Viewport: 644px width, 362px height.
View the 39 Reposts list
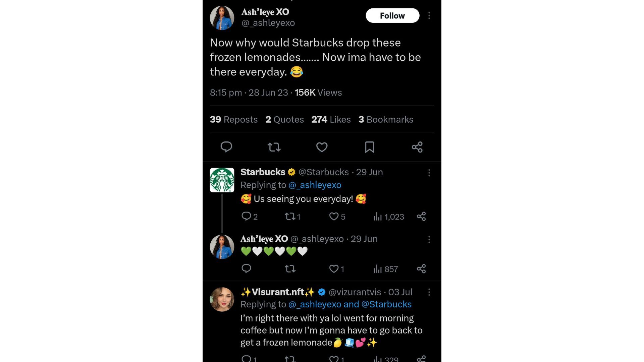(233, 119)
